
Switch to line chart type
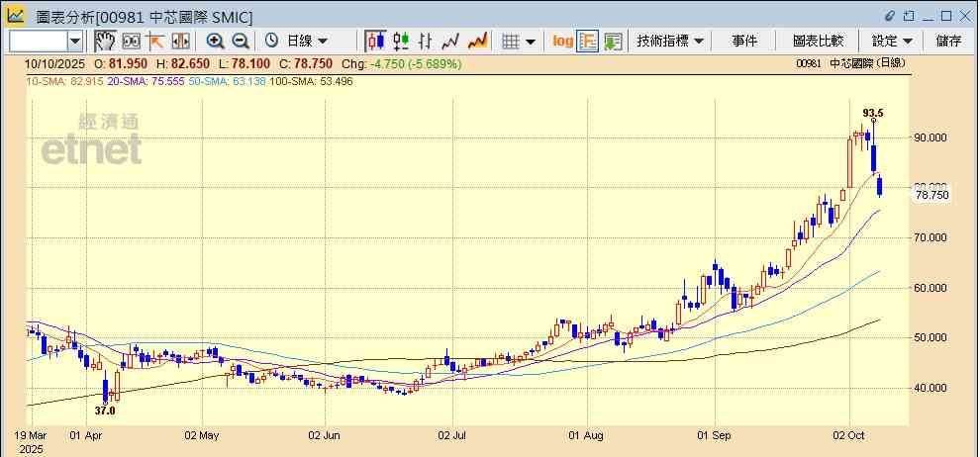coord(451,41)
